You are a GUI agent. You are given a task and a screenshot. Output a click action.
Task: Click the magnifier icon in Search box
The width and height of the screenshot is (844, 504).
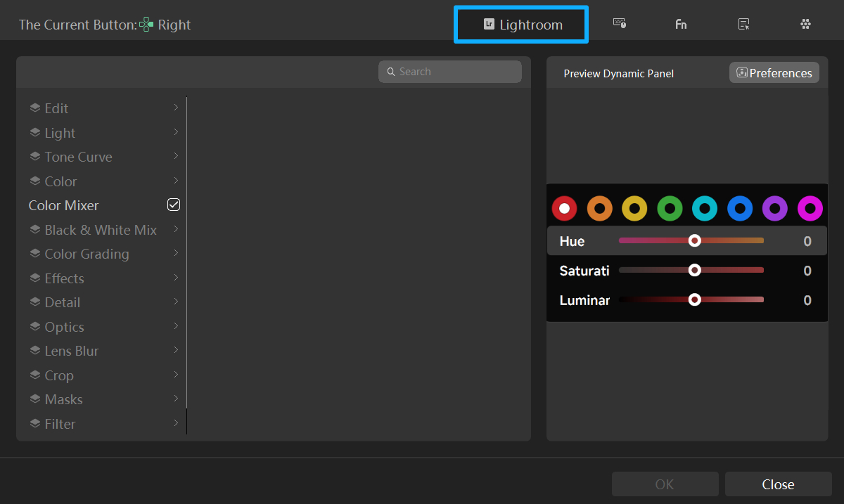(x=391, y=72)
